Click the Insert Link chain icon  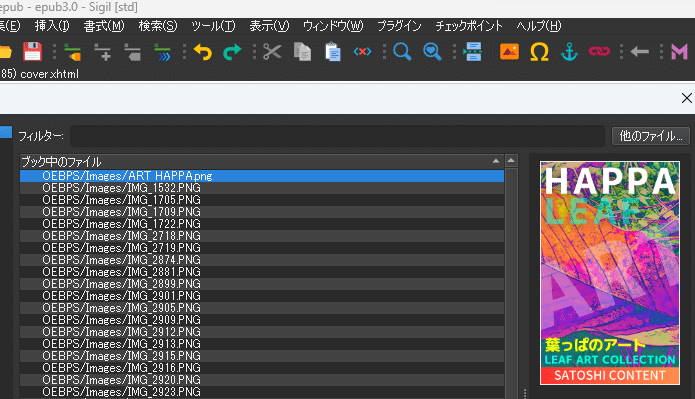[599, 52]
